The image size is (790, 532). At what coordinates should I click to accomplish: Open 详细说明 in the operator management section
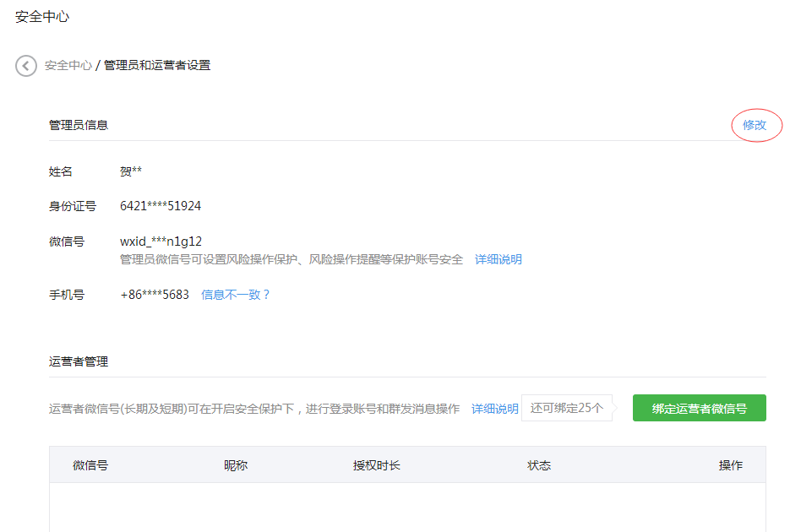(494, 408)
